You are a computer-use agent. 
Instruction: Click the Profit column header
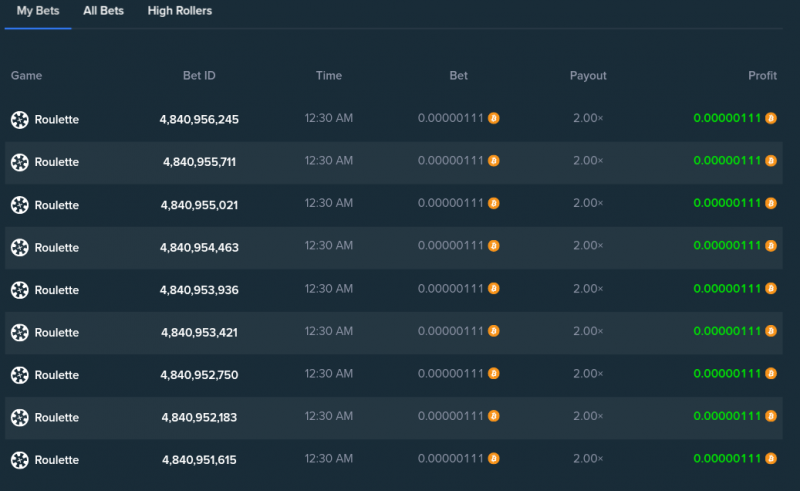point(762,76)
